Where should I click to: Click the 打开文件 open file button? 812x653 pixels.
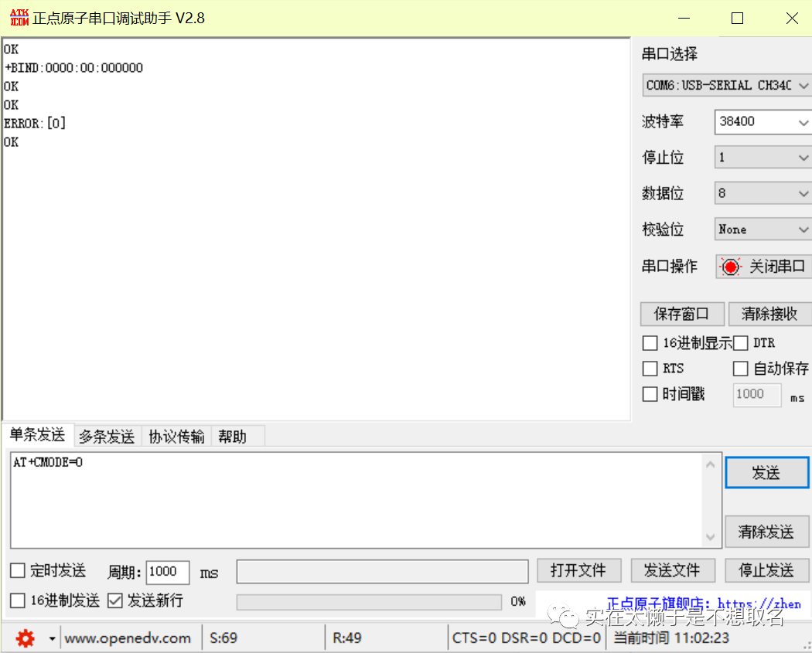pos(578,570)
